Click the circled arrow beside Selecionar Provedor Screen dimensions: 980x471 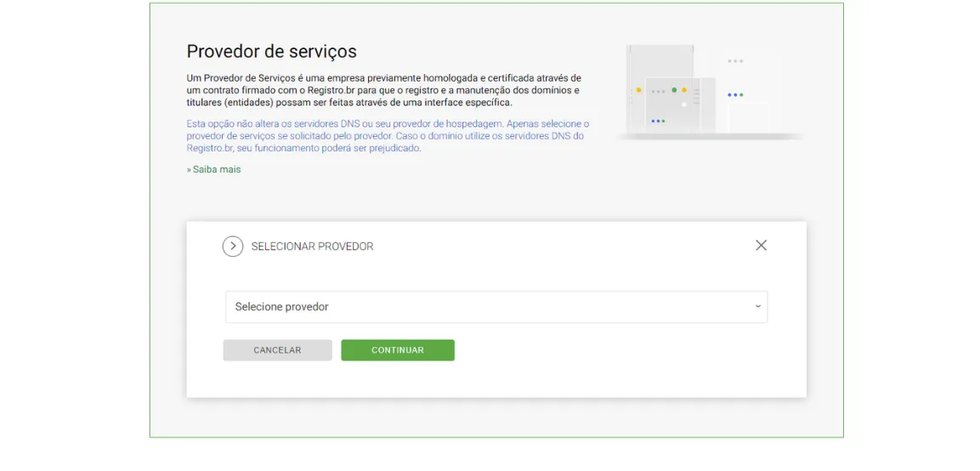233,247
